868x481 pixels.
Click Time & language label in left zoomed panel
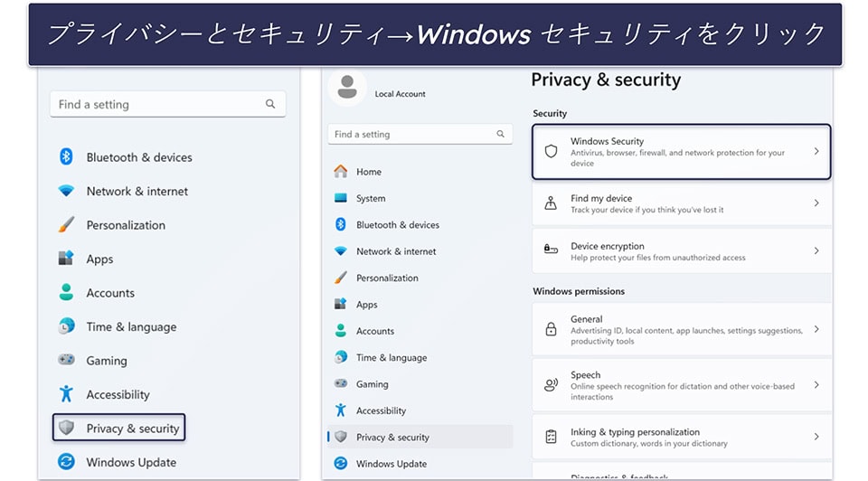click(131, 327)
